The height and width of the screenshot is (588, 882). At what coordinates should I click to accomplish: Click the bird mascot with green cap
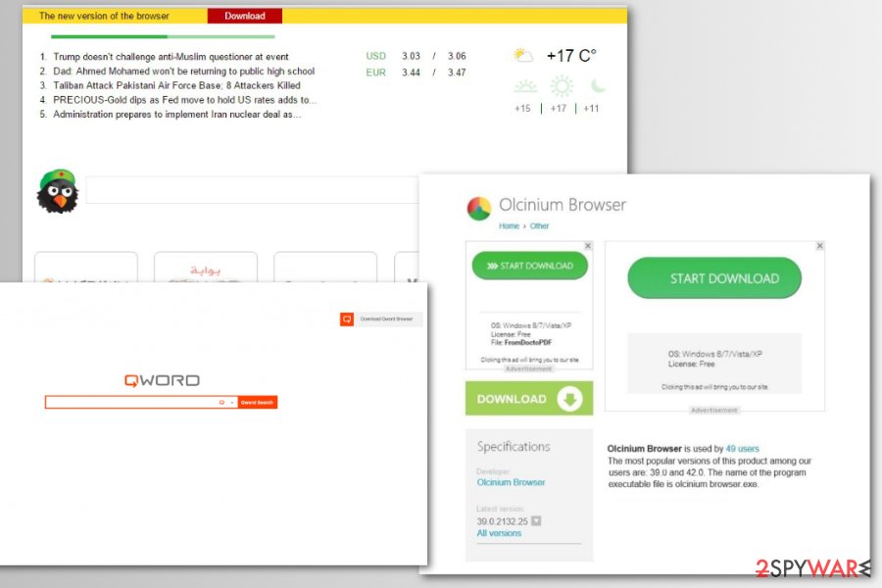tap(58, 191)
